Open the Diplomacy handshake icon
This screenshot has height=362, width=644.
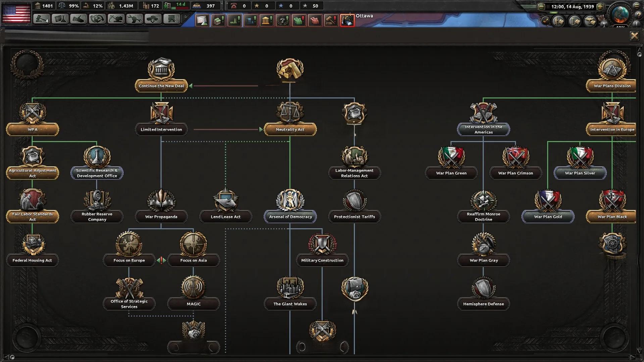pos(79,19)
